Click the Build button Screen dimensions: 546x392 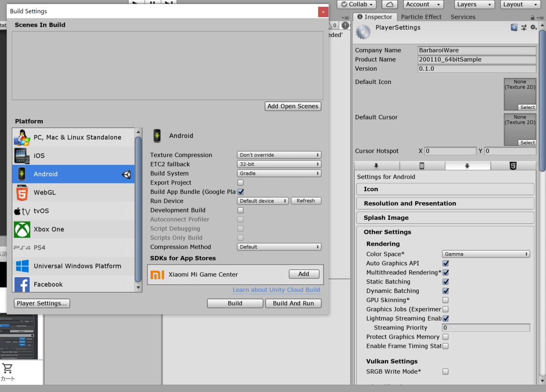[x=235, y=303]
